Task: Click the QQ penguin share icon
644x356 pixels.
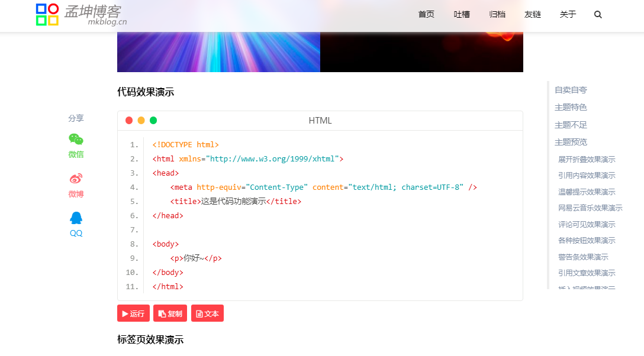Action: pos(76,218)
